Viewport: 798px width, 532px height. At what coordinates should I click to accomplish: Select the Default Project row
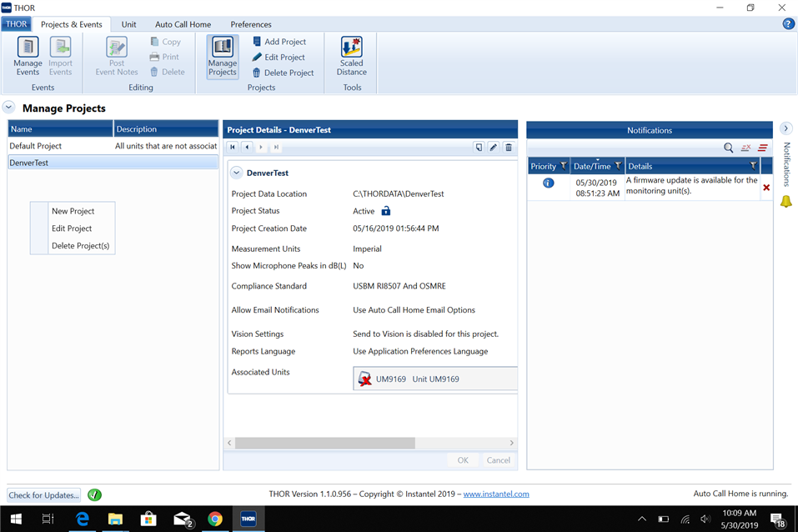(x=113, y=146)
